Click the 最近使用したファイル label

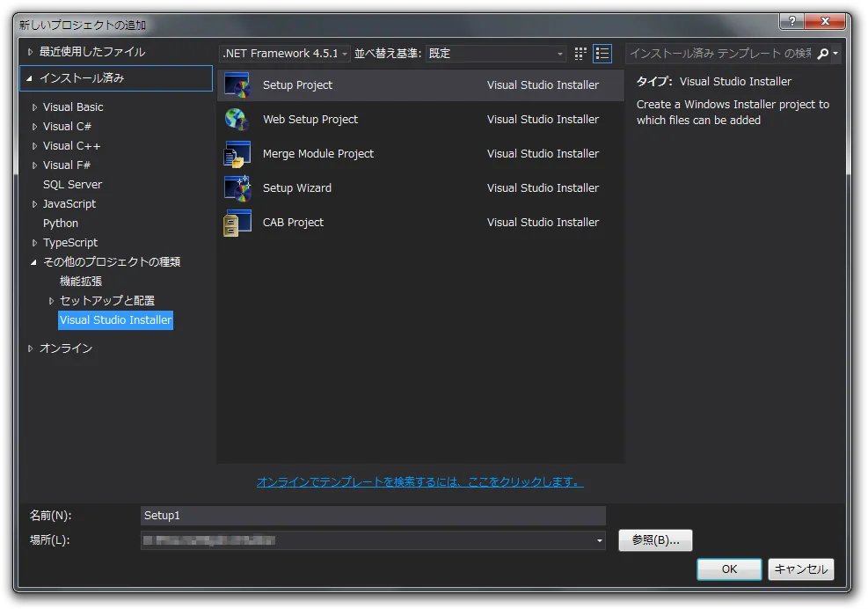92,52
